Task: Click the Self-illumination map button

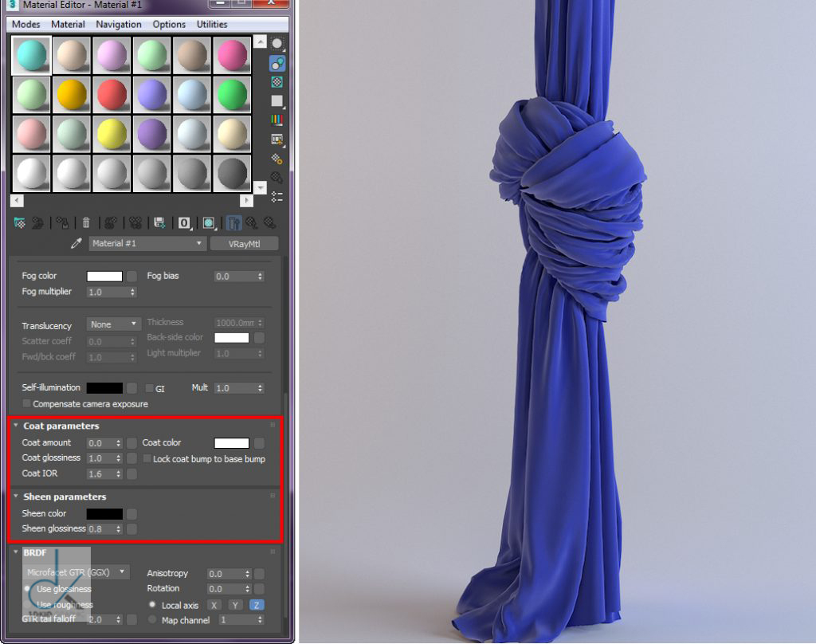Action: pos(131,388)
